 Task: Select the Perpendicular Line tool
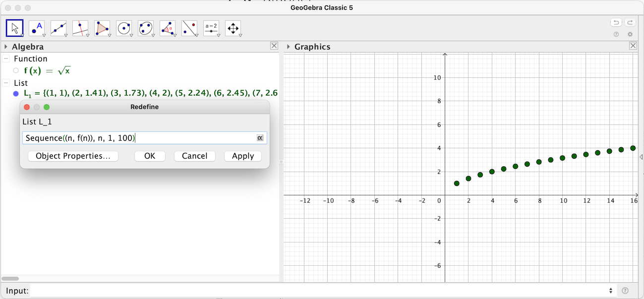(80, 28)
